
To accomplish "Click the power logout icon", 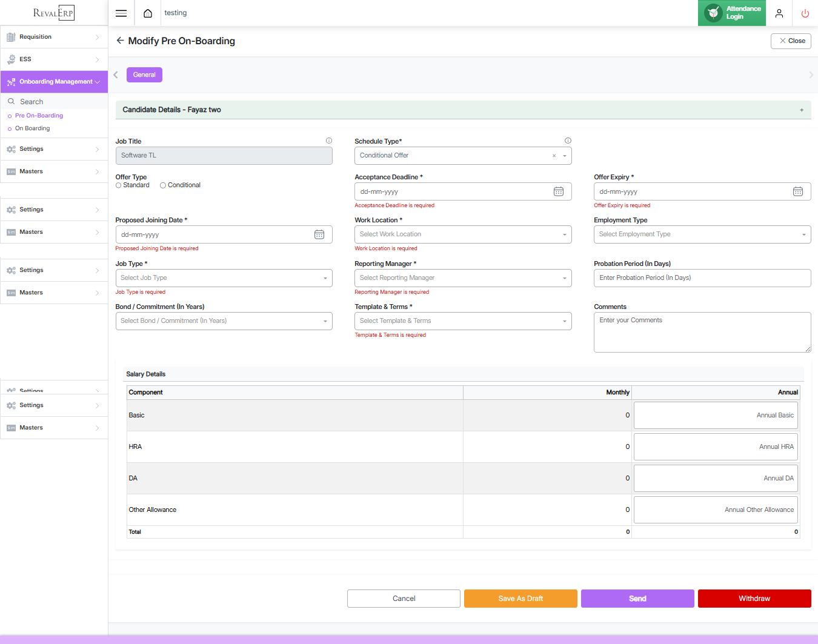I will (805, 13).
